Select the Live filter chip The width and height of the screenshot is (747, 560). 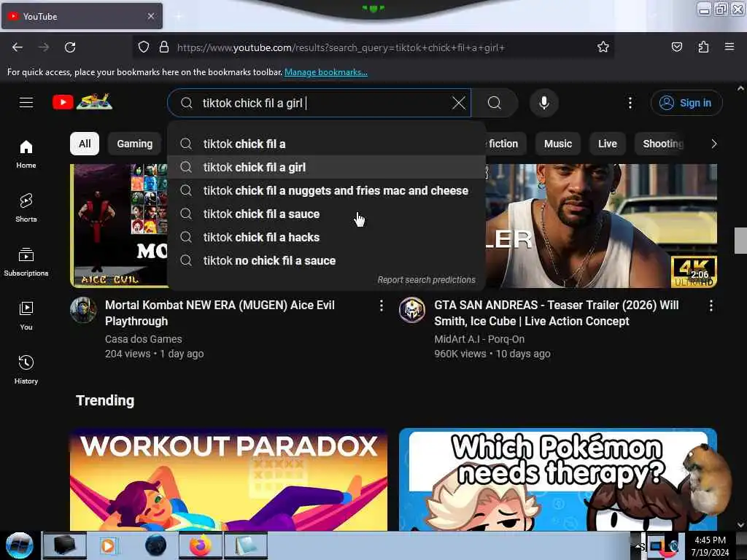(x=608, y=144)
